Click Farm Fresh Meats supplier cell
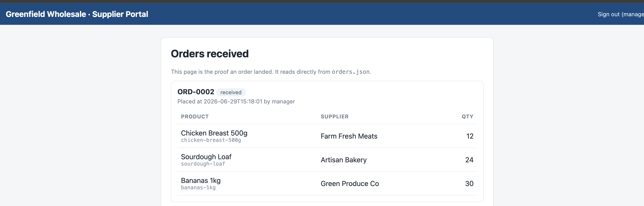644x206 pixels. [x=349, y=136]
